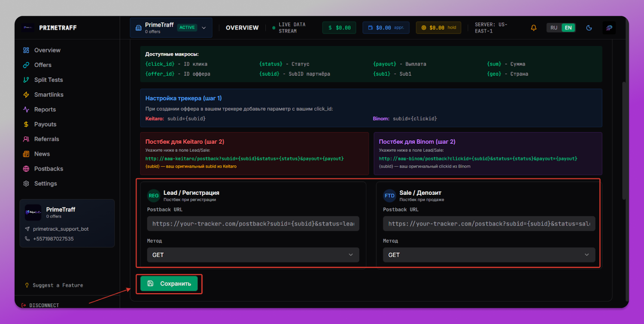
Task: Click the $0.00 hold badge
Action: (x=438, y=28)
